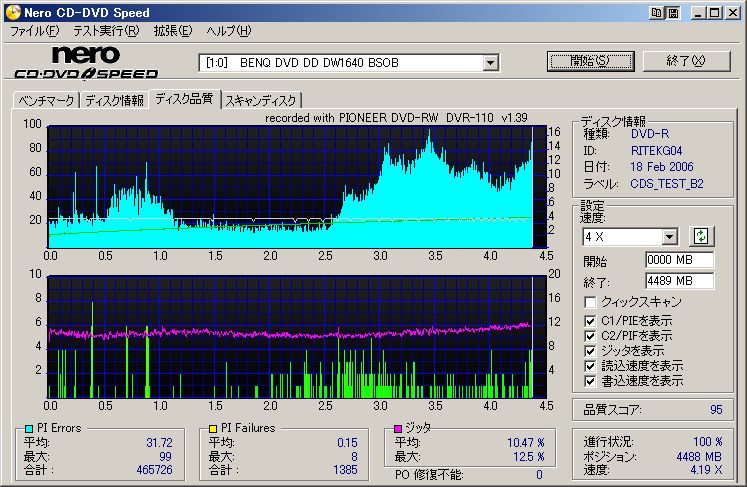Click the disc type DVD-R text
This screenshot has width=747, height=487.
pos(650,134)
